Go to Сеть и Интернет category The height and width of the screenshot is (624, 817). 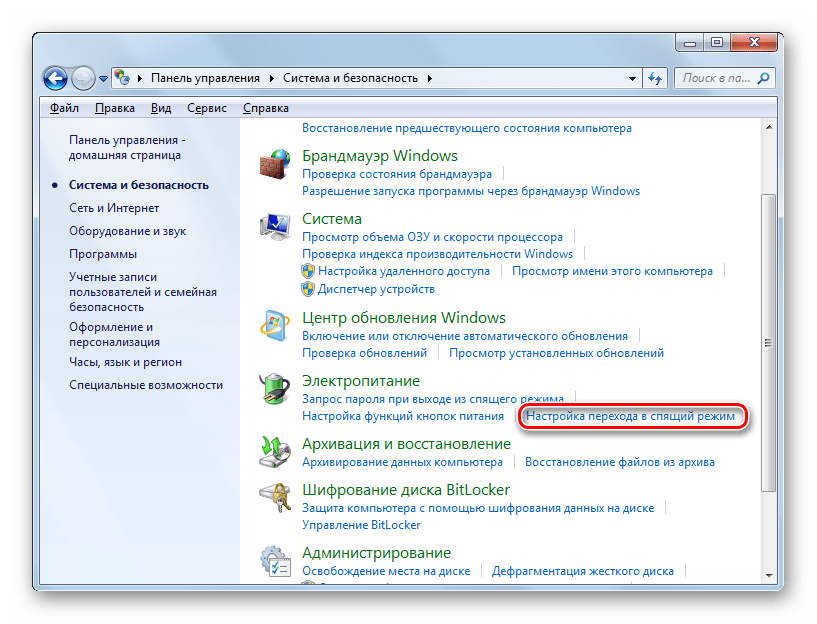pos(114,208)
